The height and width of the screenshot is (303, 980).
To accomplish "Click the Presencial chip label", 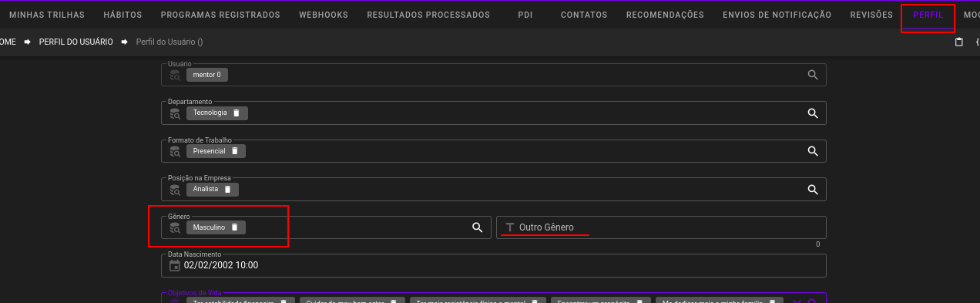I will 209,151.
